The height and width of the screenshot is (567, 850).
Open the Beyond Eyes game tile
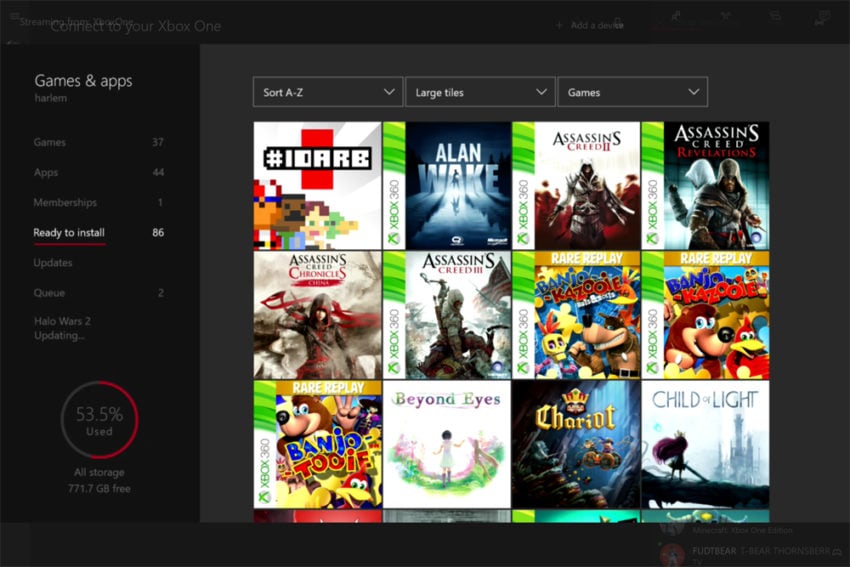[x=447, y=444]
